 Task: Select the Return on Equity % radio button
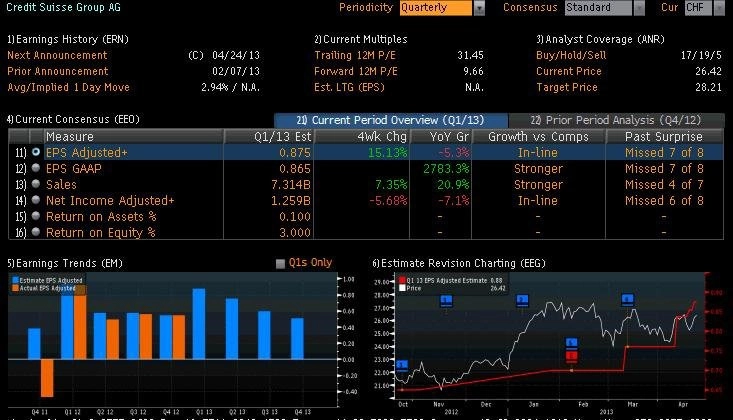(x=36, y=232)
